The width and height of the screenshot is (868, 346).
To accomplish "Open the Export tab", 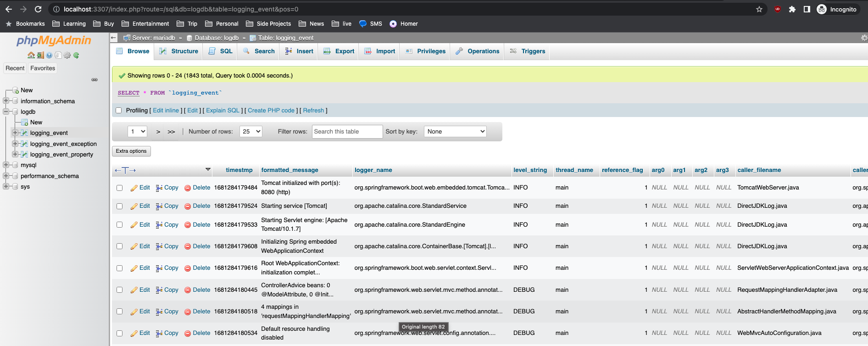I will [339, 51].
